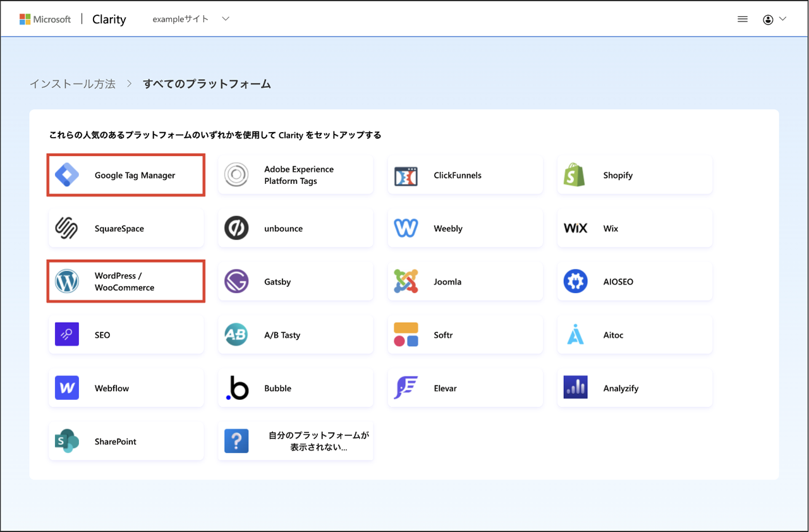
Task: Click the AIOSEO gear icon
Action: (575, 281)
